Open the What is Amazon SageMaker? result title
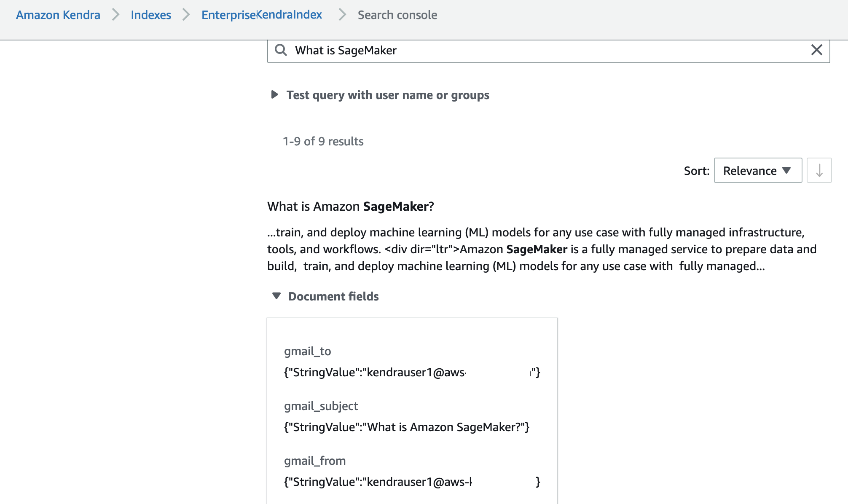848x504 pixels. (x=350, y=206)
